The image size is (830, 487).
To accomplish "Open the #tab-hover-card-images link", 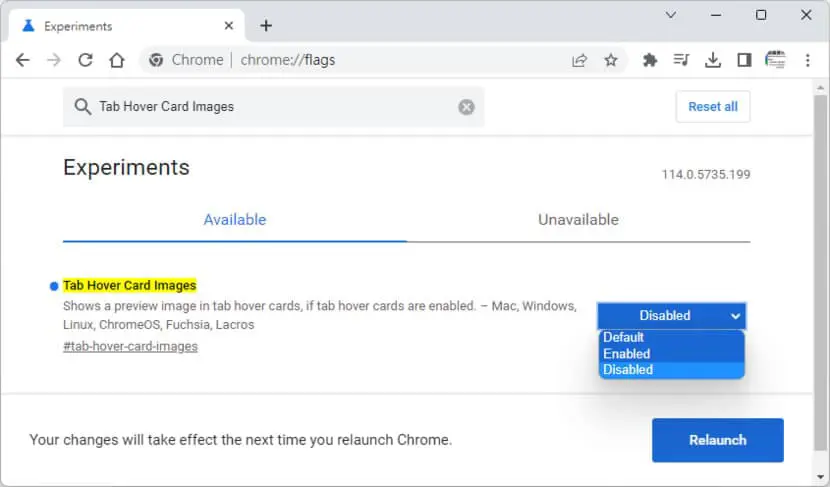I will point(130,346).
